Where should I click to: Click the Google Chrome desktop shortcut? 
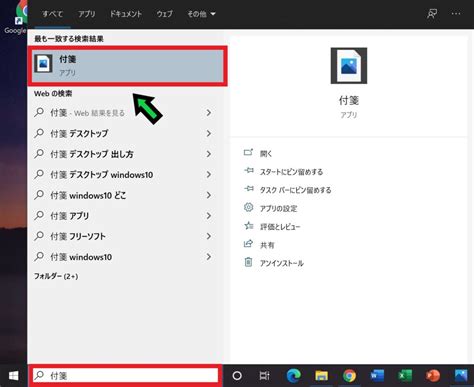[17, 18]
